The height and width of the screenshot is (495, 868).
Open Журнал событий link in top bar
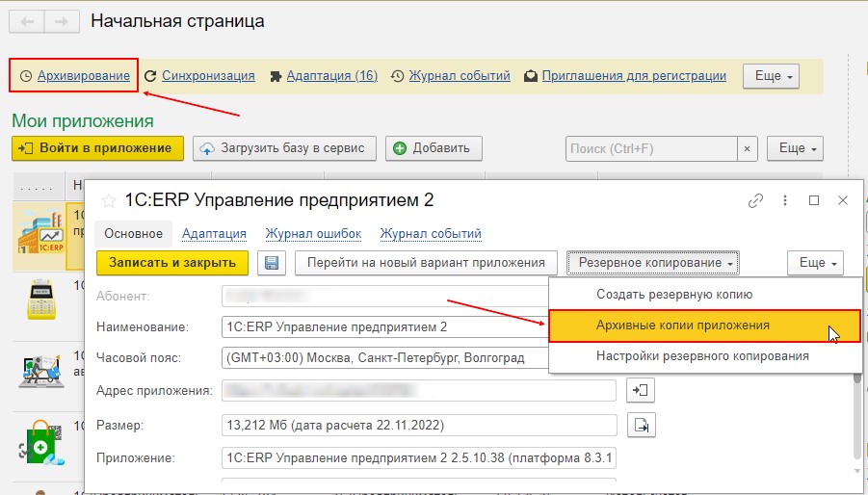coord(460,76)
